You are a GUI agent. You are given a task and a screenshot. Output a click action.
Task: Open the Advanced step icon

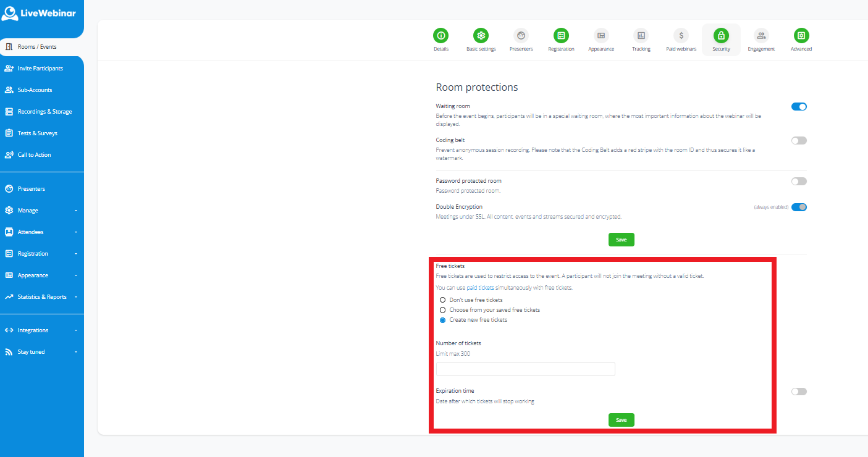click(801, 36)
